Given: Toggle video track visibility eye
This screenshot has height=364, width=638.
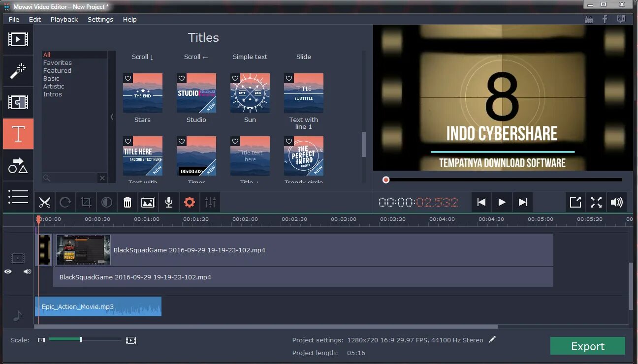Looking at the screenshot, I should 8,272.
